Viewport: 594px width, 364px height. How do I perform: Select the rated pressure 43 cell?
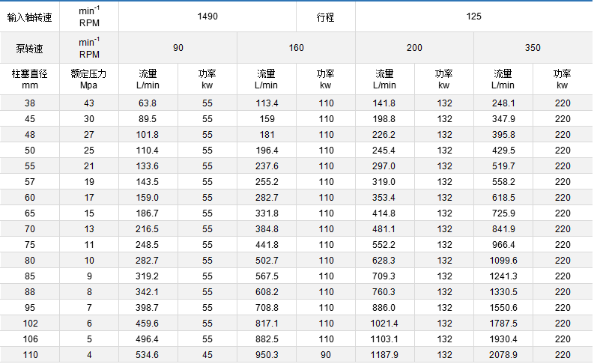point(89,103)
